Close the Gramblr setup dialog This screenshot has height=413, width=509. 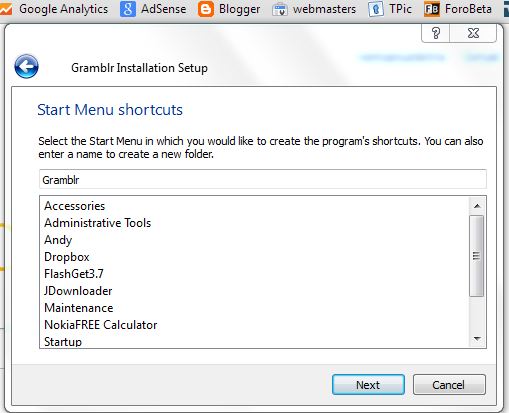473,33
